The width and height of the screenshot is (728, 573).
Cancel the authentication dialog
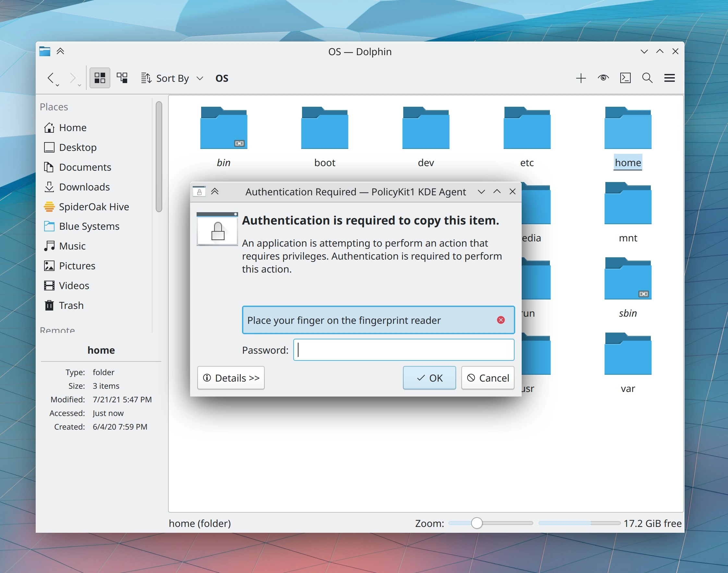pos(488,378)
